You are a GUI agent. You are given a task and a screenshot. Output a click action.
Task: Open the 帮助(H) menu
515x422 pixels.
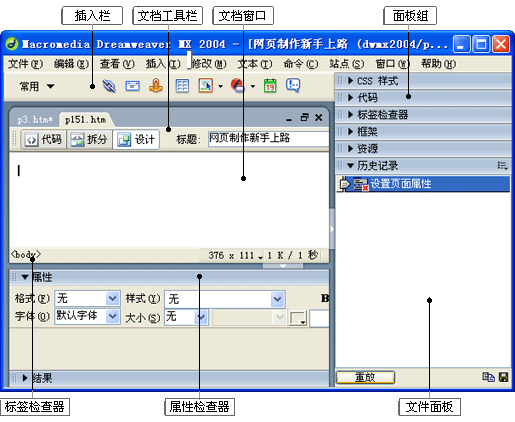click(x=438, y=64)
